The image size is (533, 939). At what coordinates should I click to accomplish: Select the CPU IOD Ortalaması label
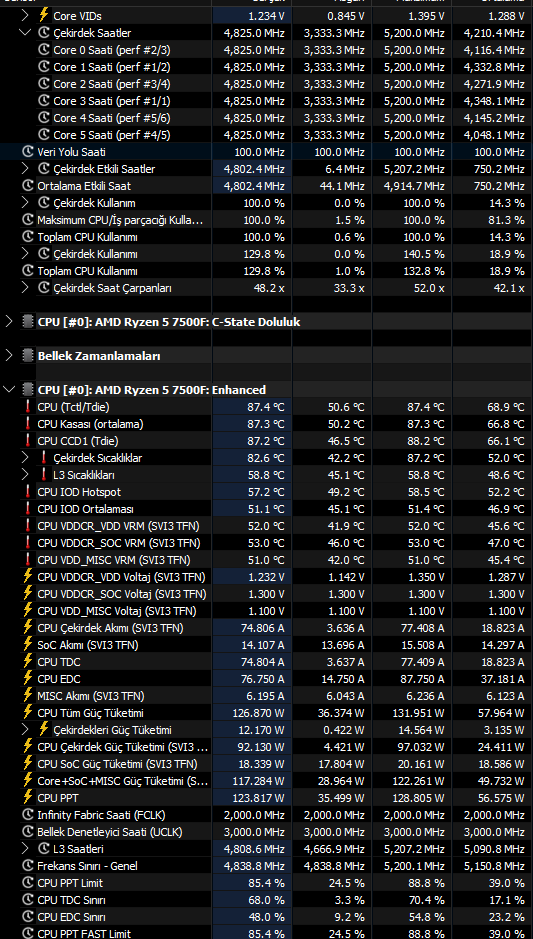pyautogui.click(x=86, y=509)
